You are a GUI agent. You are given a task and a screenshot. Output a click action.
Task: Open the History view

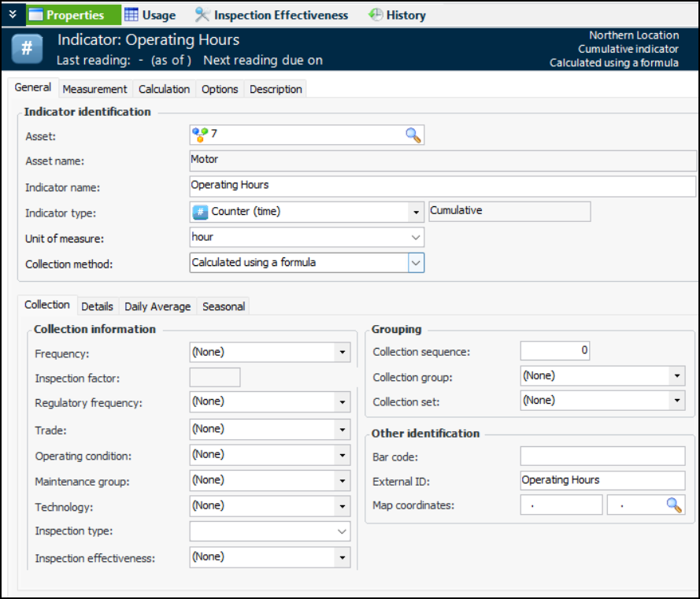(398, 15)
